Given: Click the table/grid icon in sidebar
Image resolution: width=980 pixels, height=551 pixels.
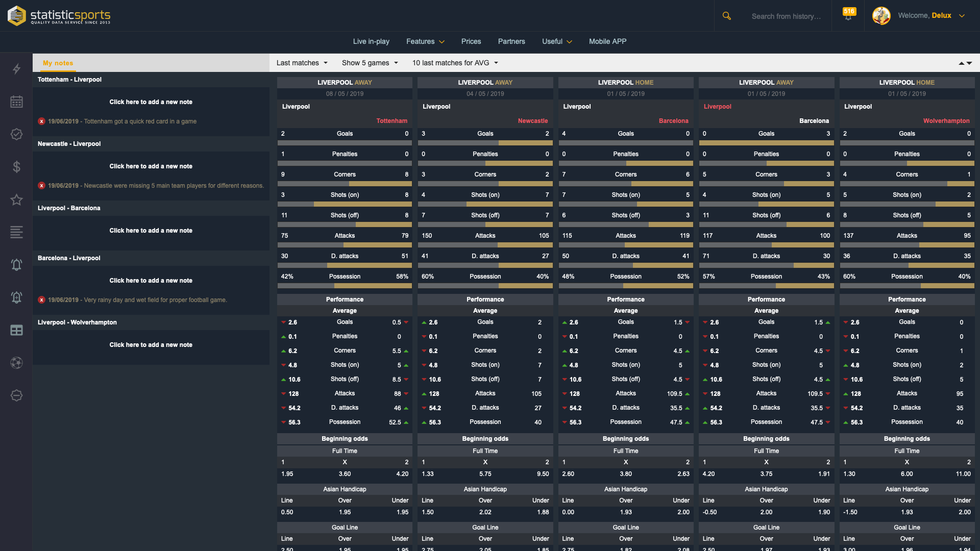Looking at the screenshot, I should tap(16, 330).
